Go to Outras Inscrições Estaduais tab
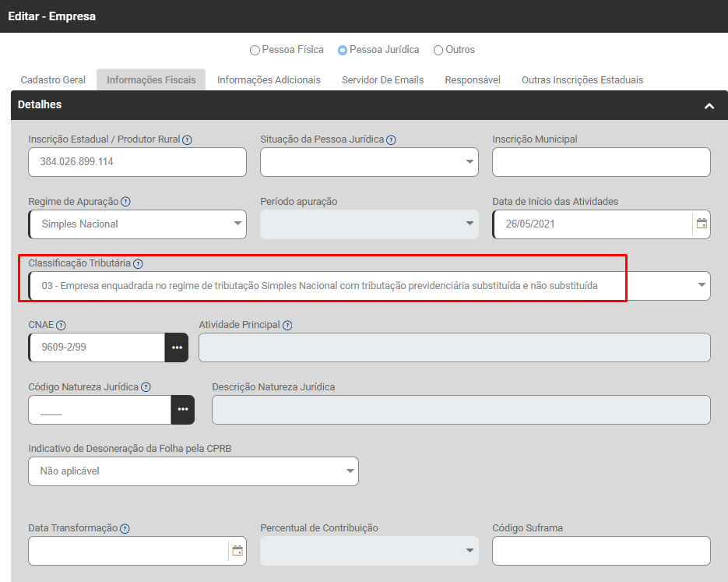This screenshot has height=582, width=728. click(x=582, y=80)
